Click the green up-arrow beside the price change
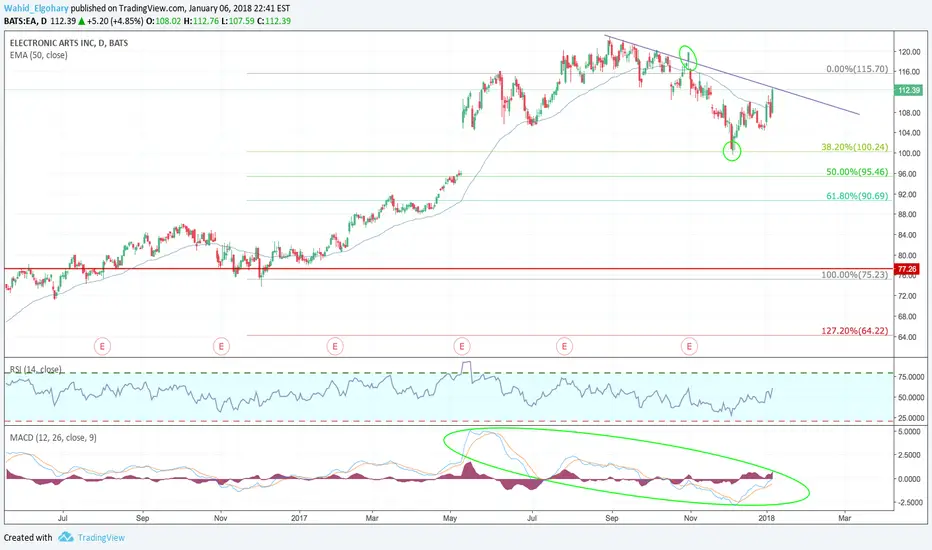932x550 pixels. coord(81,21)
